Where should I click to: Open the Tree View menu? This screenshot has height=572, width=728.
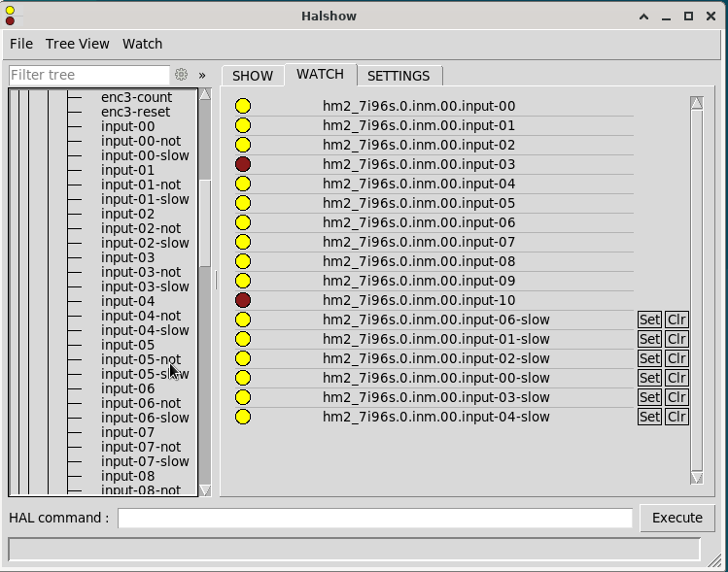tap(78, 44)
